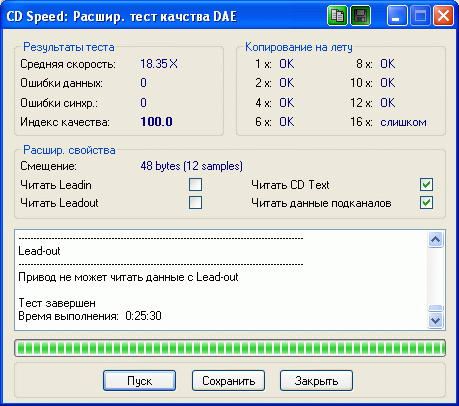Start the test with the Пуск button
The height and width of the screenshot is (406, 459).
pos(139,380)
